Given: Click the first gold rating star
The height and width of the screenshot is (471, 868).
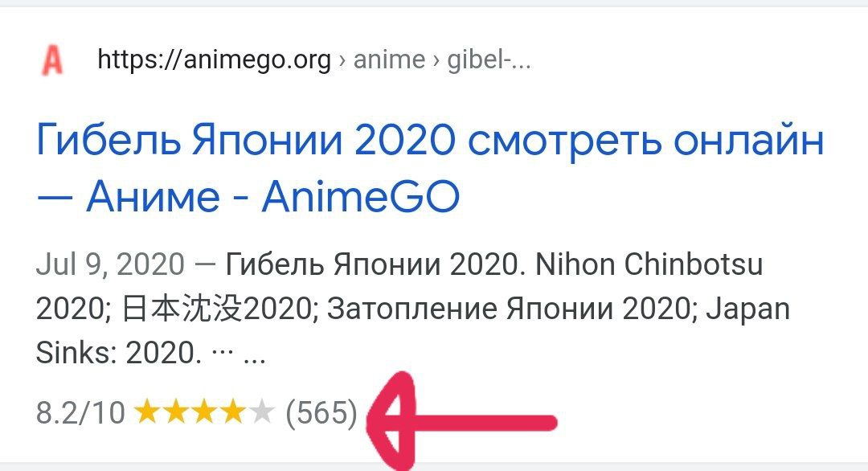Looking at the screenshot, I should tap(147, 412).
